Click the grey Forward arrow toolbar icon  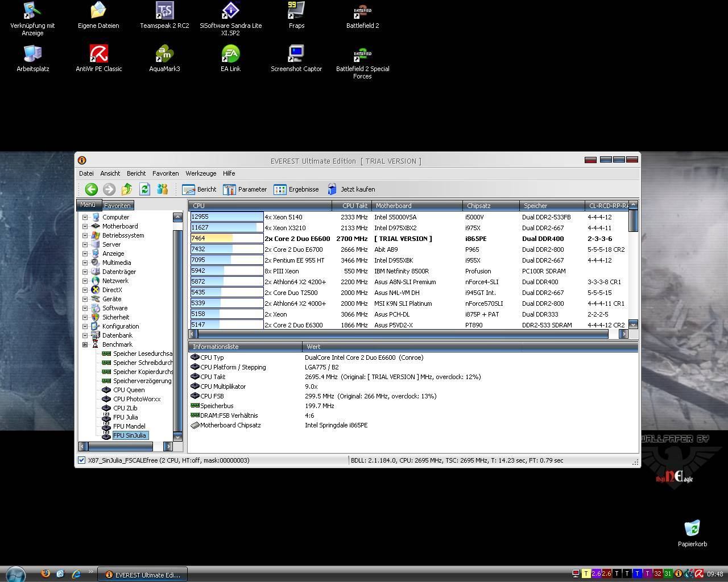pos(109,189)
